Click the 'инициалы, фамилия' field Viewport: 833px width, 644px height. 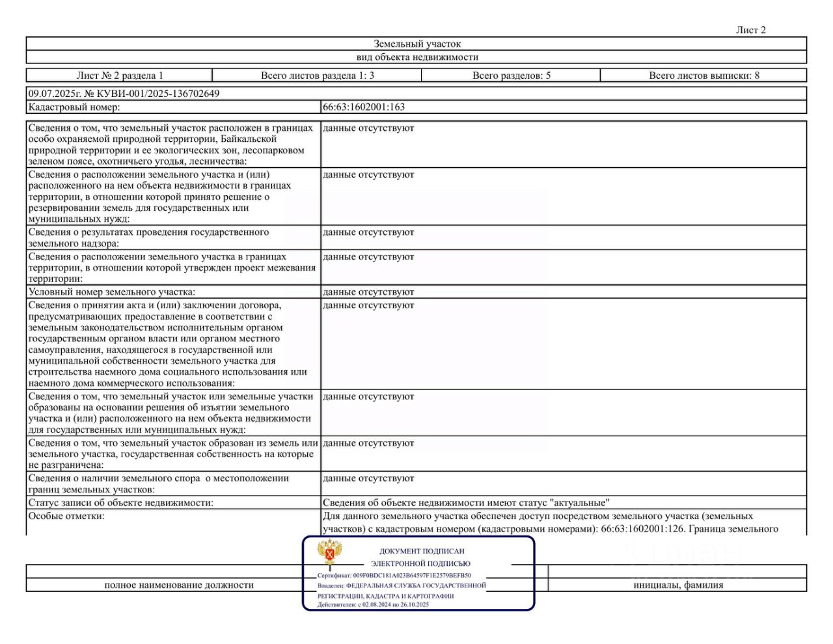click(678, 585)
